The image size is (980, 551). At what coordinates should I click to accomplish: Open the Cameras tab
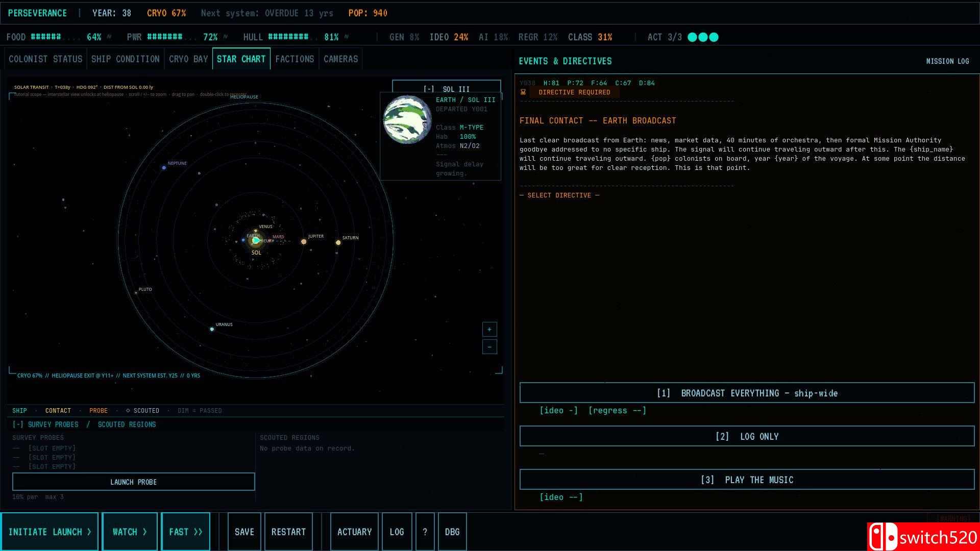pyautogui.click(x=340, y=59)
